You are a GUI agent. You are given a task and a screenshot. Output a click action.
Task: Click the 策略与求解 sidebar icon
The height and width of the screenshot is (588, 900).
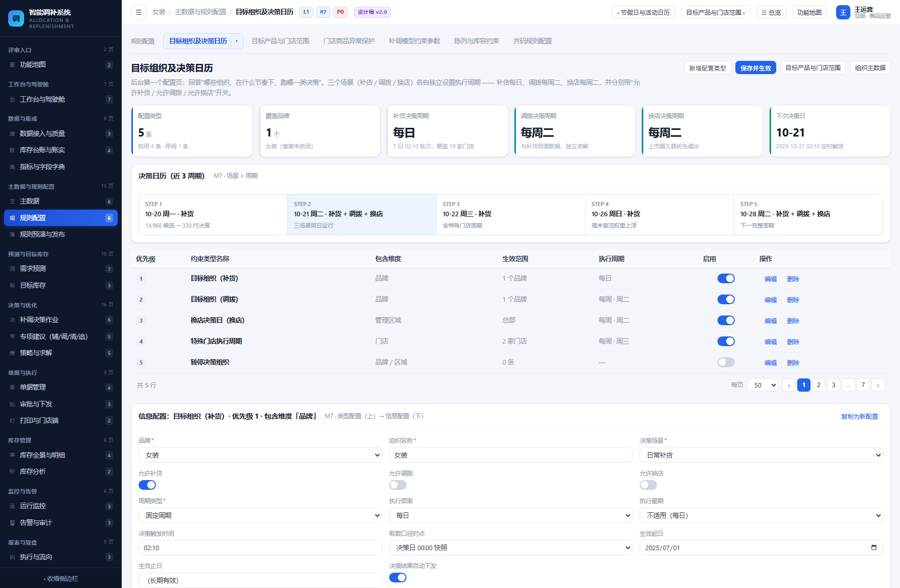[x=12, y=353]
